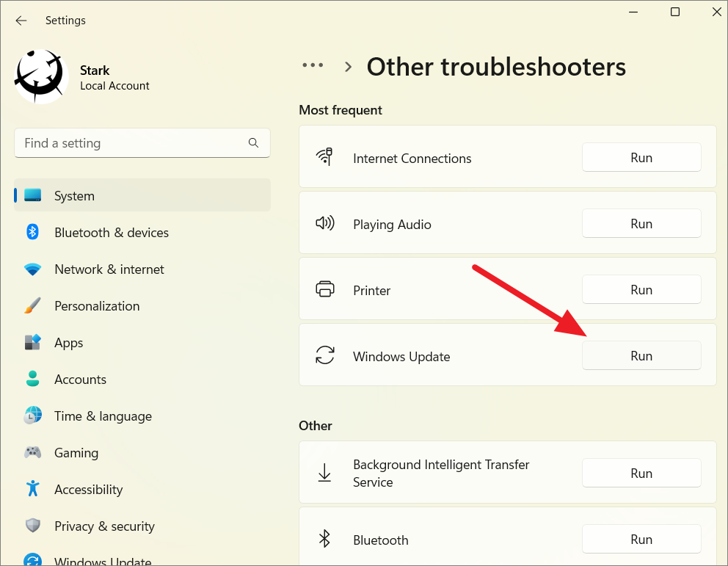Click the Playing Audio label
The height and width of the screenshot is (566, 728).
(x=392, y=225)
